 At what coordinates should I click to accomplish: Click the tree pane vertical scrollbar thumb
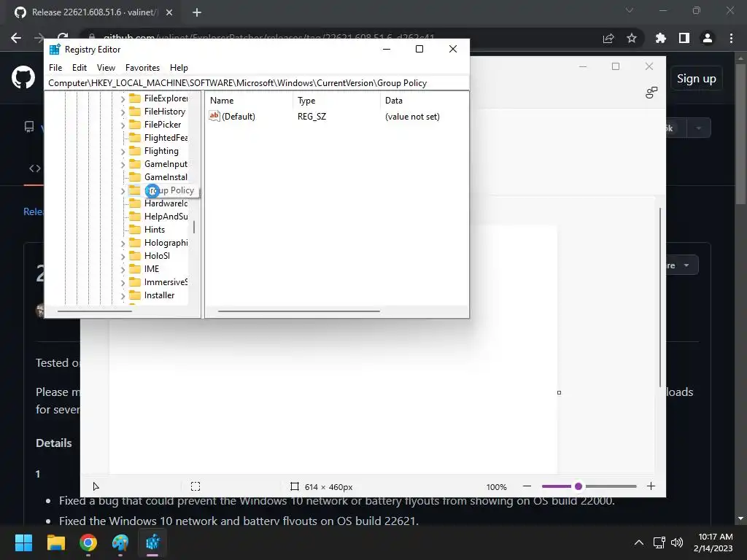[x=194, y=227]
